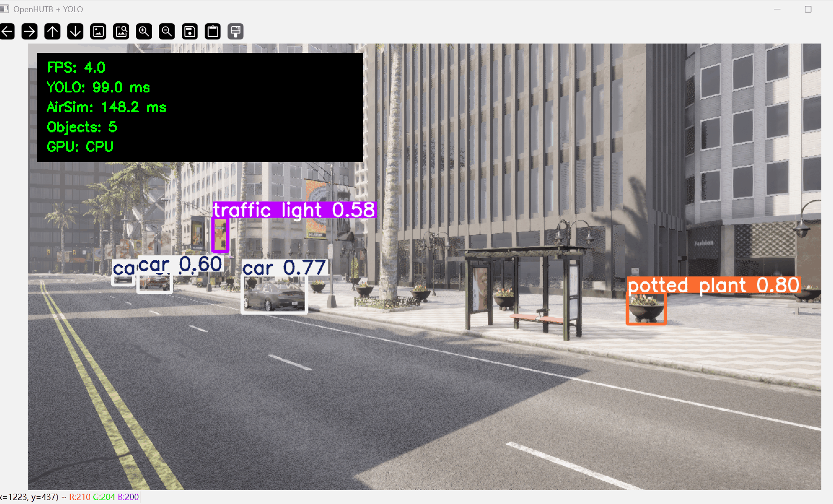Zoom out with the magnifier minus icon
Image resolution: width=833 pixels, height=504 pixels.
point(167,31)
